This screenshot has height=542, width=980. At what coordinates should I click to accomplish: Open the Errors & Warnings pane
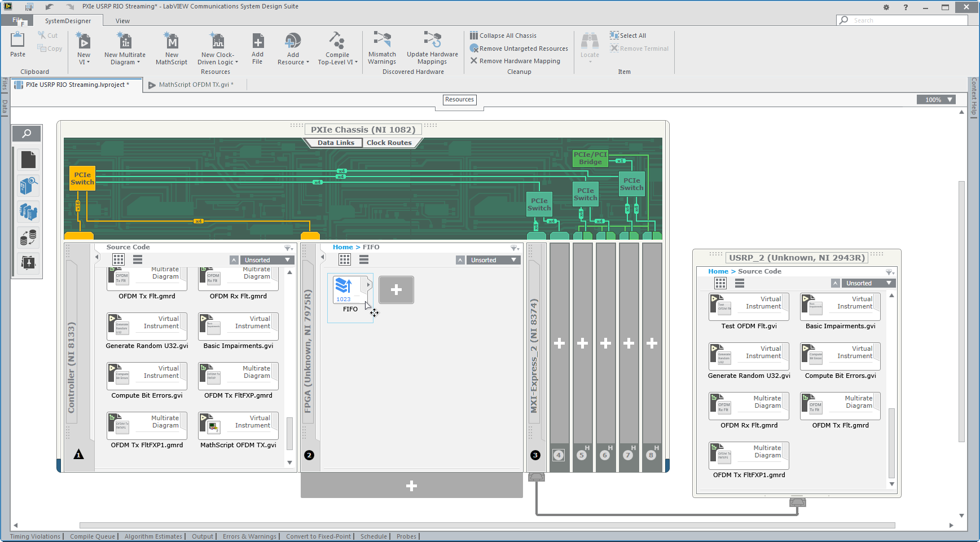249,536
